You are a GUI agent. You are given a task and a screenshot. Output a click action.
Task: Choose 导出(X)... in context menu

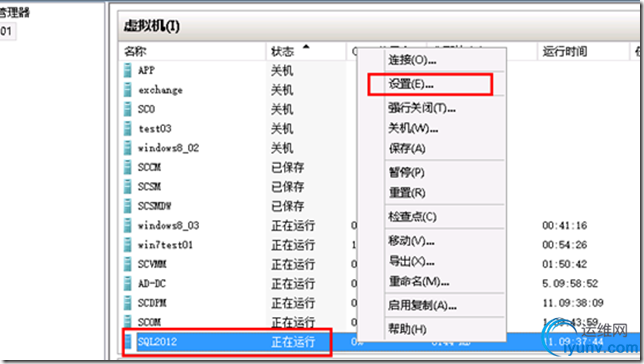[x=411, y=261]
